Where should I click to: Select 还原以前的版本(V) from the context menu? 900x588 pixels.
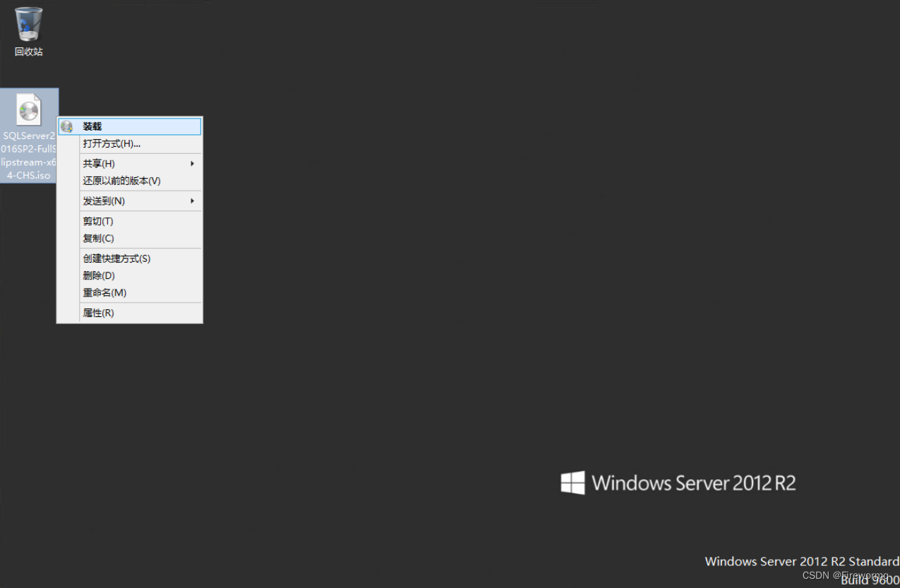click(x=130, y=181)
